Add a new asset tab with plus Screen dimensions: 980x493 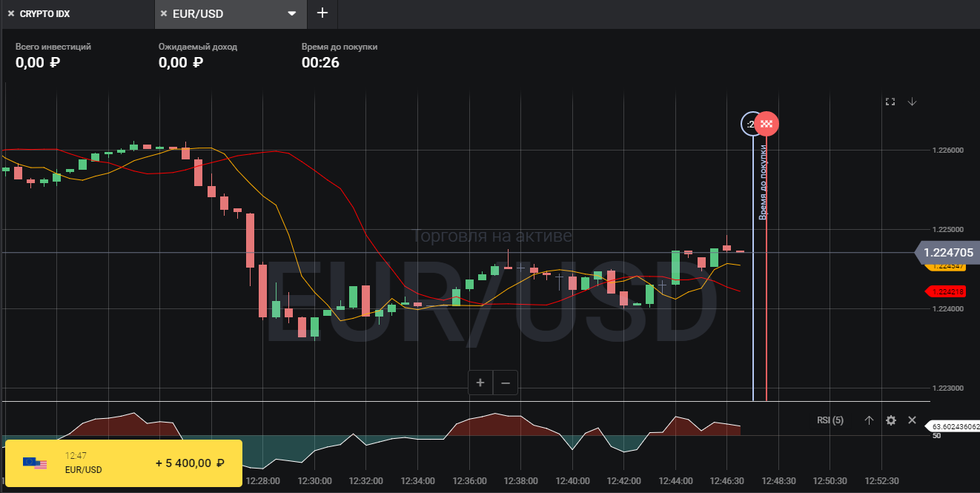coord(322,13)
